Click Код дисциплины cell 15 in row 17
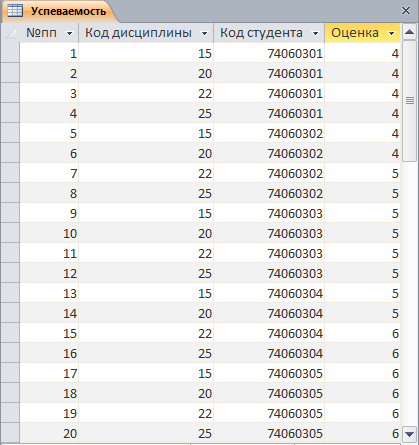This screenshot has height=445, width=419. [x=146, y=373]
